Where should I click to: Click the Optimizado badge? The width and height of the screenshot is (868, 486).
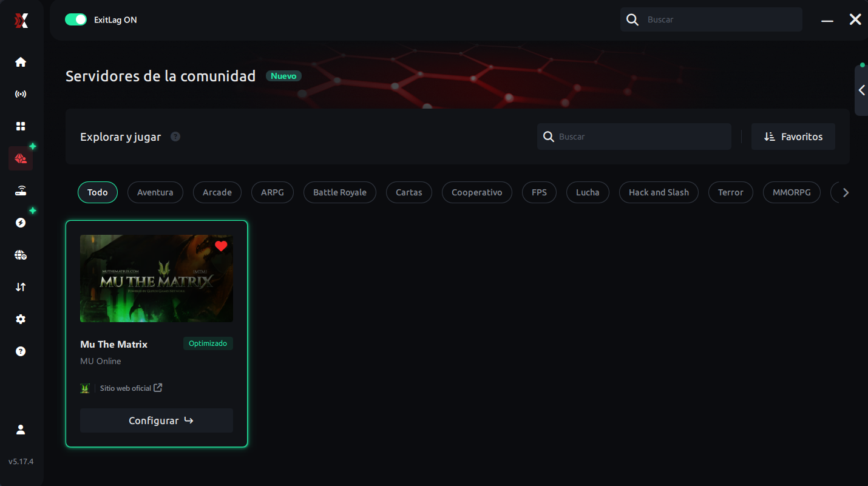tap(208, 343)
